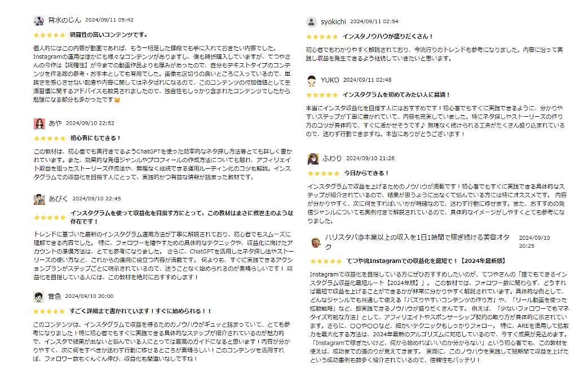Click the username 背水のじん

coord(64,20)
